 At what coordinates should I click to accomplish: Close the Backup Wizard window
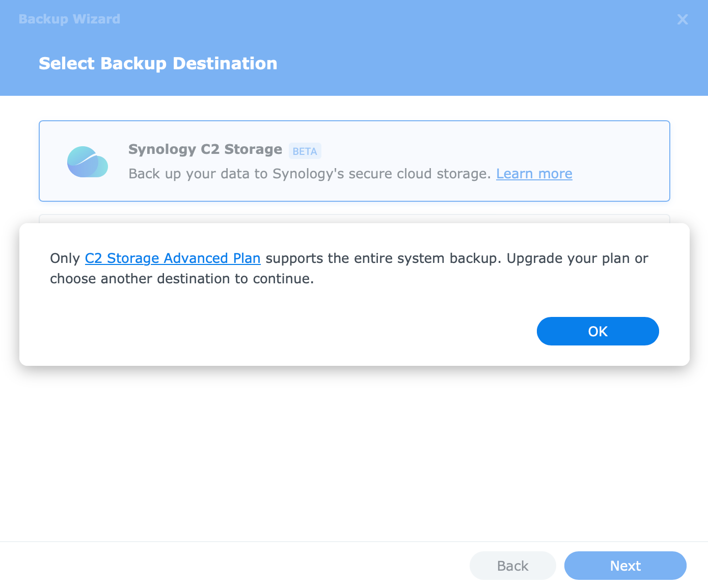[x=683, y=19]
